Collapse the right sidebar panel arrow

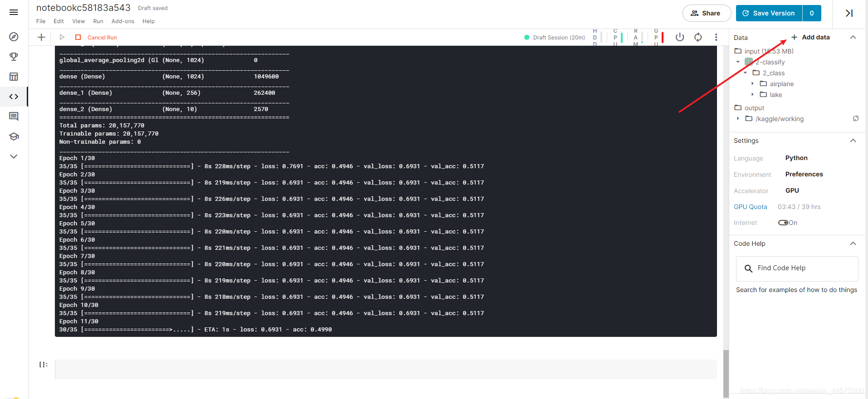pos(849,13)
